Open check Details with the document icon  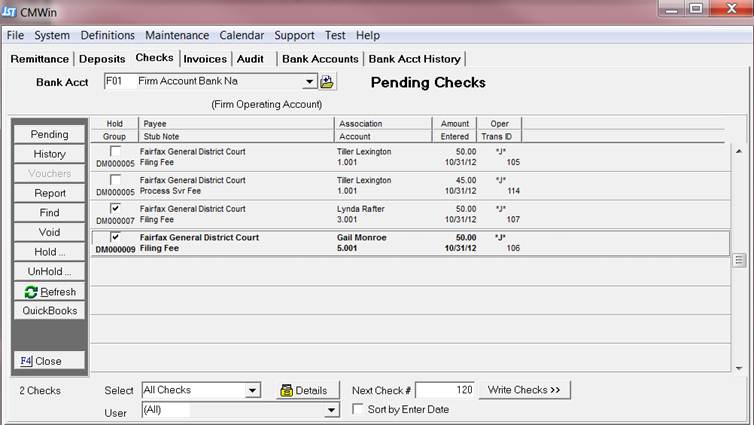point(303,390)
